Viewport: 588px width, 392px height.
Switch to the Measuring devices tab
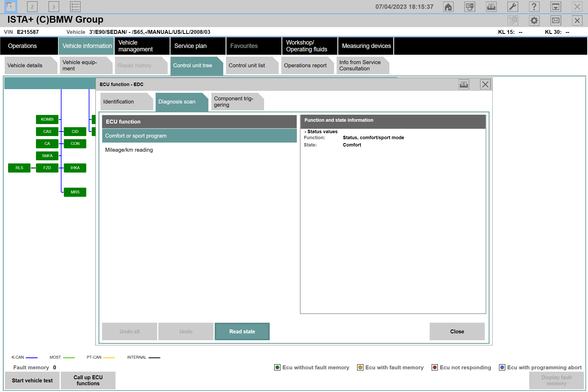pyautogui.click(x=366, y=46)
